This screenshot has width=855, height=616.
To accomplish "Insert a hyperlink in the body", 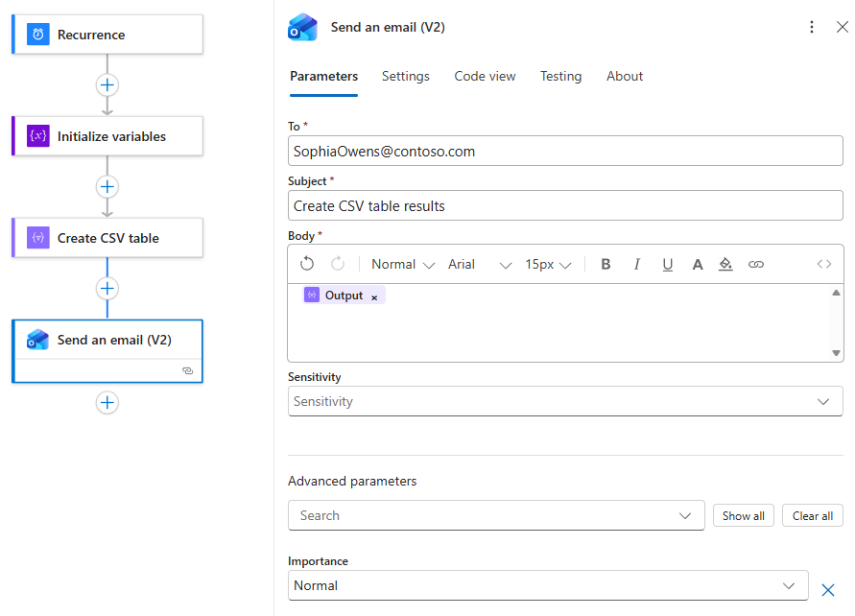I will pyautogui.click(x=756, y=265).
